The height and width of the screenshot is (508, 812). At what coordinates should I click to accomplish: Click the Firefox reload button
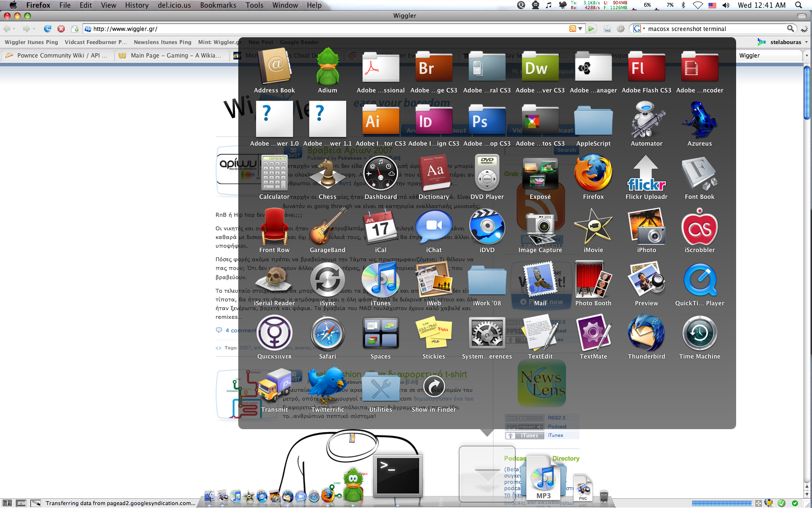(47, 29)
